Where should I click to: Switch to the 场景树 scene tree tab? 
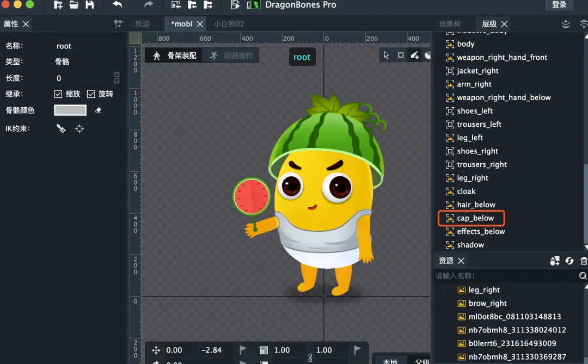click(449, 24)
